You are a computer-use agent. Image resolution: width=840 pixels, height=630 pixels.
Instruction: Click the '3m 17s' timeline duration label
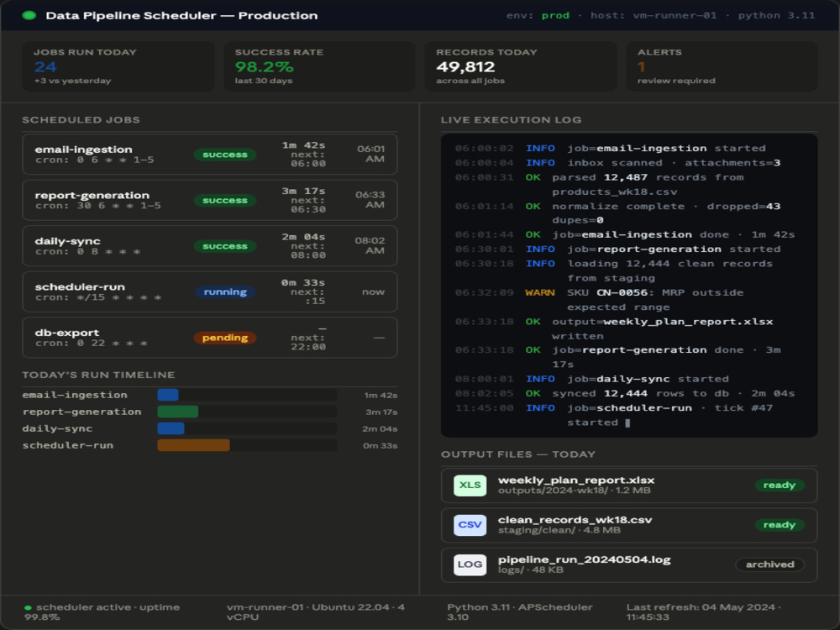(381, 412)
